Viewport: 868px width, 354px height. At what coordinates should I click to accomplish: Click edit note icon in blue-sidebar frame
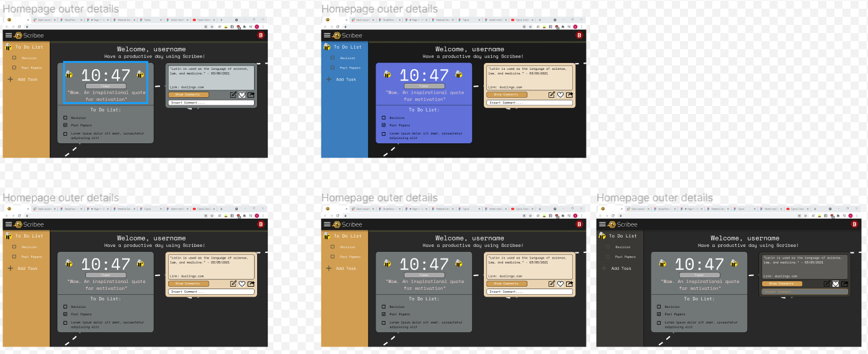tap(552, 95)
